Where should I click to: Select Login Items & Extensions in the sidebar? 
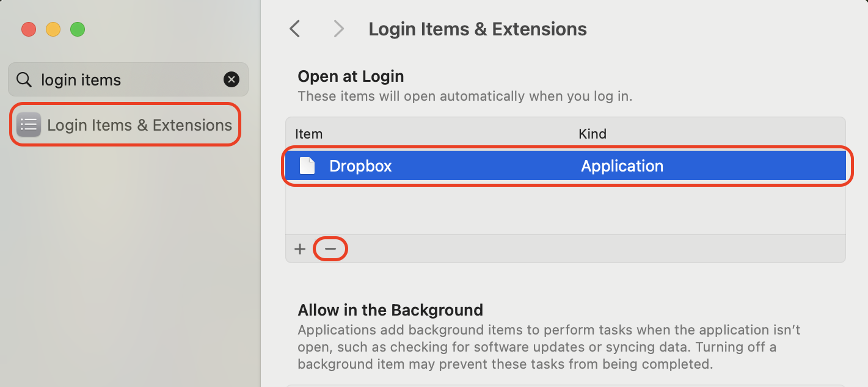point(139,125)
